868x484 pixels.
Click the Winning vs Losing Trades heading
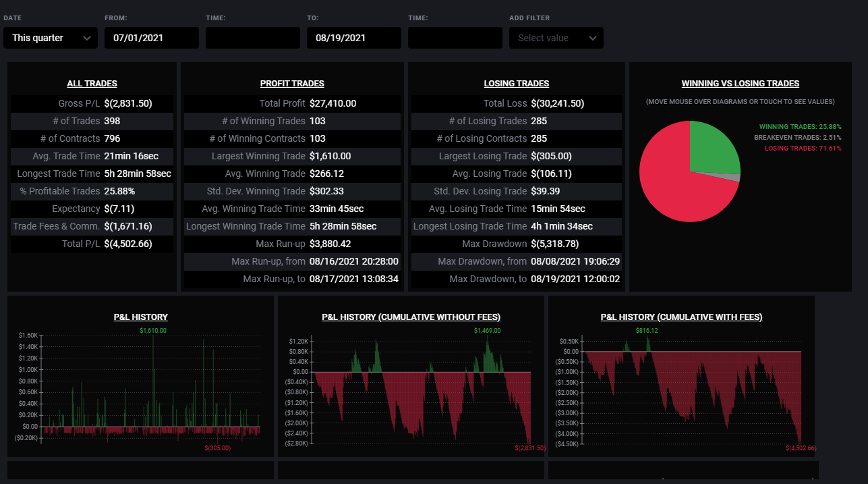741,84
